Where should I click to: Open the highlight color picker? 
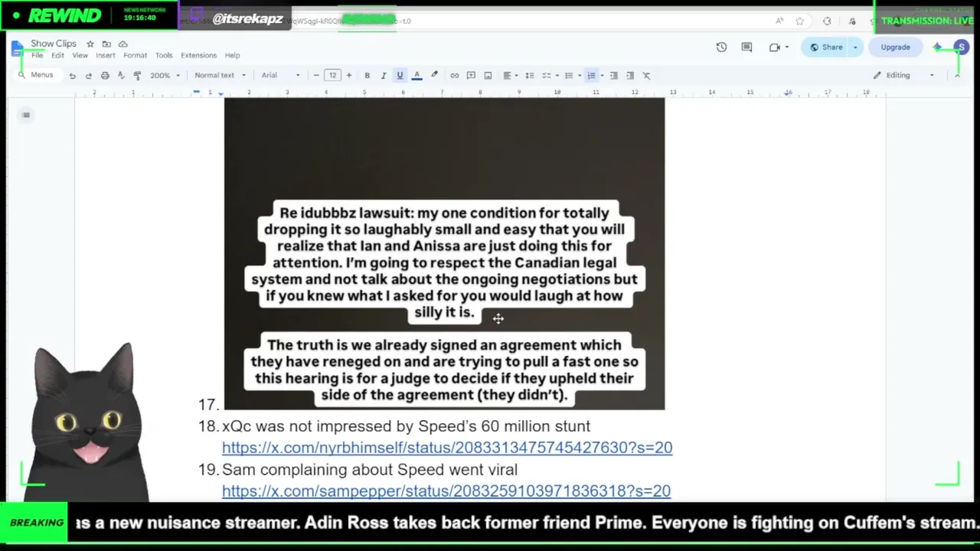coord(434,75)
